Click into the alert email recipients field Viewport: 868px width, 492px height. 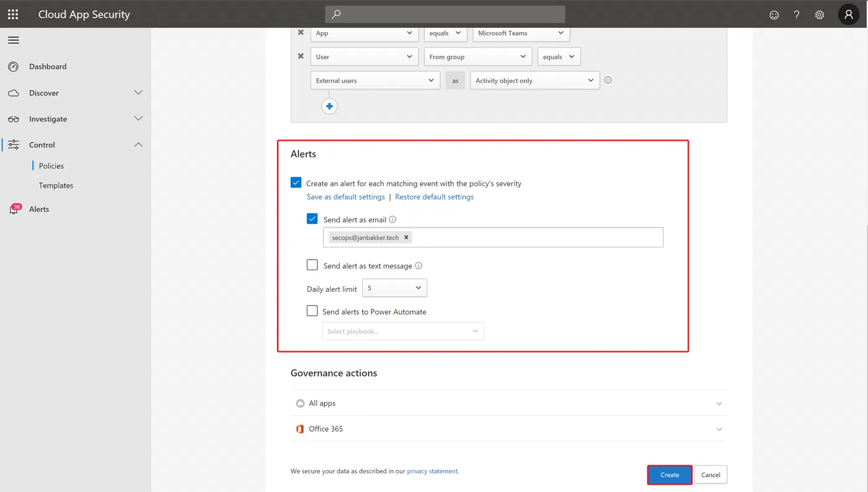pyautogui.click(x=493, y=237)
